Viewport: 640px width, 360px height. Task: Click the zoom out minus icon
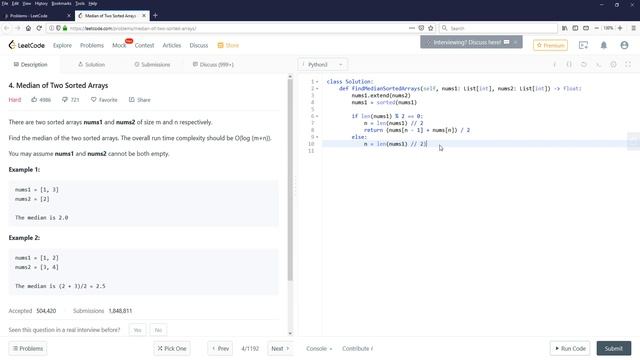tap(596, 28)
